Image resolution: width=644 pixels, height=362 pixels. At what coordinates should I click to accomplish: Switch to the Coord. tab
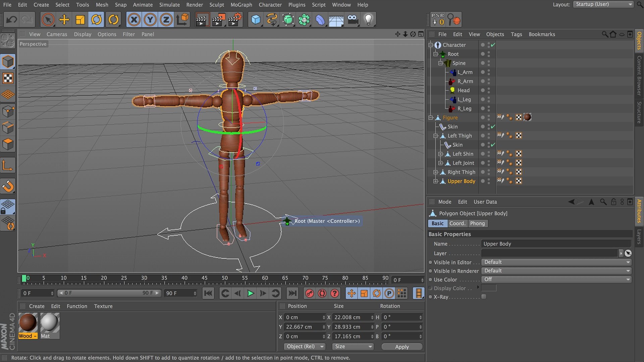pyautogui.click(x=457, y=223)
